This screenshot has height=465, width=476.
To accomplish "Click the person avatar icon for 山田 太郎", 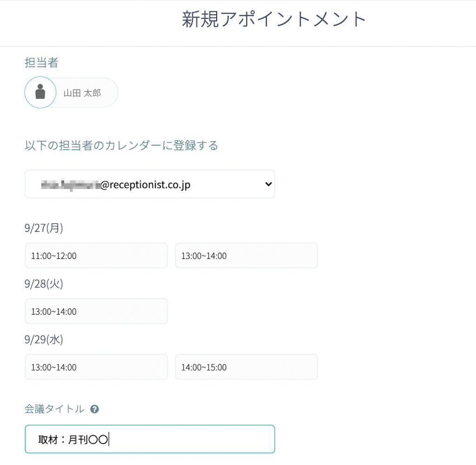I will pos(40,92).
